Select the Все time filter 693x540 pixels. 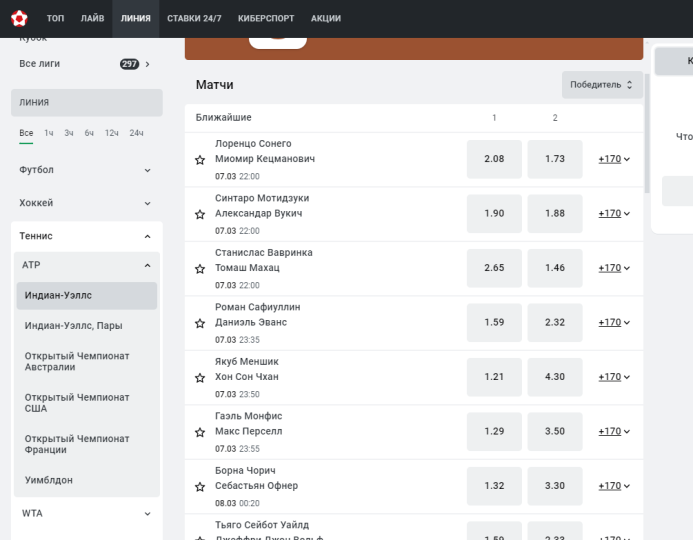coord(26,133)
